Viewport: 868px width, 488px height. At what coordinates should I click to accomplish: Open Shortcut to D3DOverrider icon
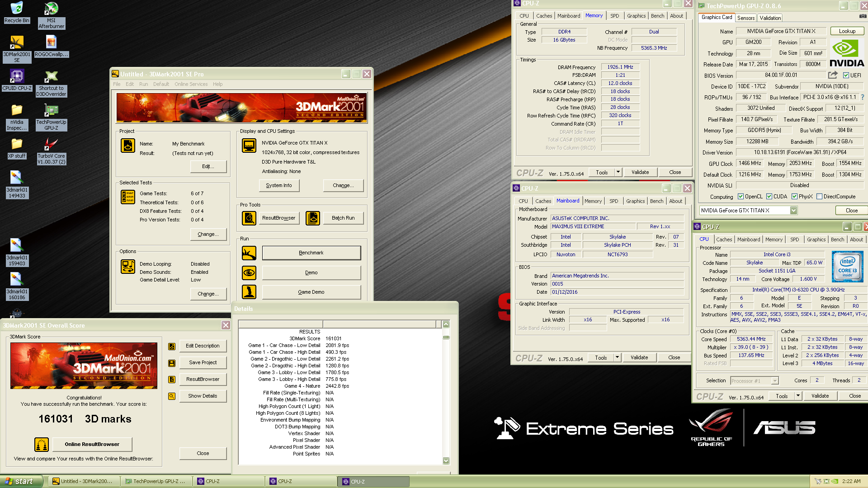[51, 83]
